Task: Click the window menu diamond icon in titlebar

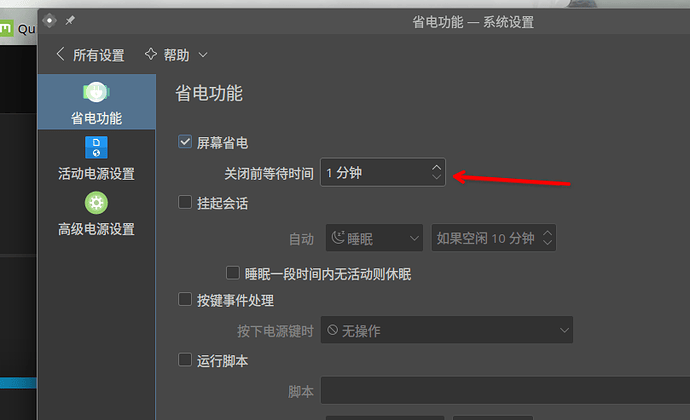Action: click(49, 20)
